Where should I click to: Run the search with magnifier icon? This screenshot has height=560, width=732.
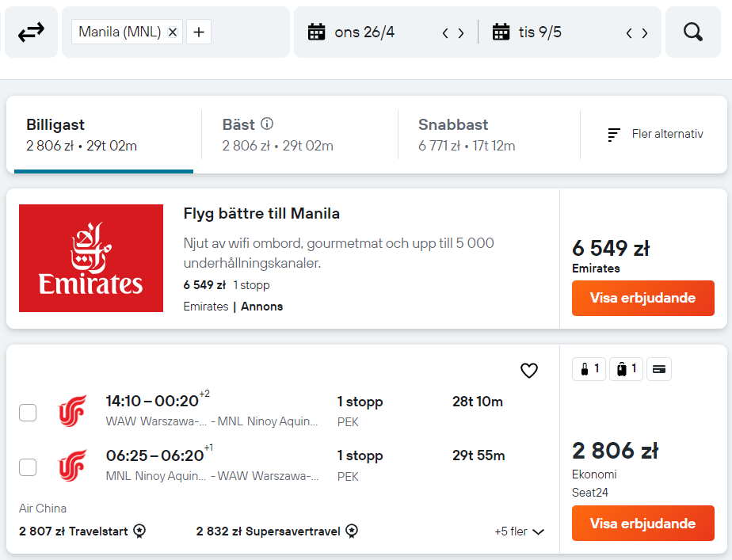click(x=692, y=32)
